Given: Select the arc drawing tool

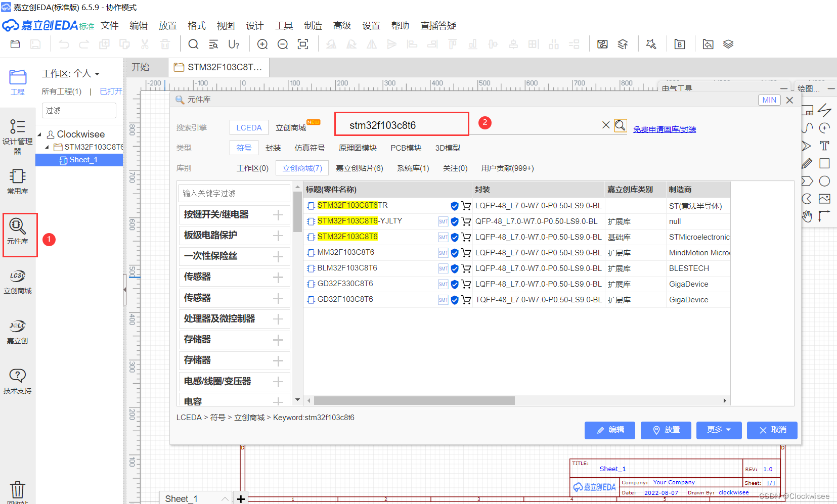Looking at the screenshot, I should [824, 128].
